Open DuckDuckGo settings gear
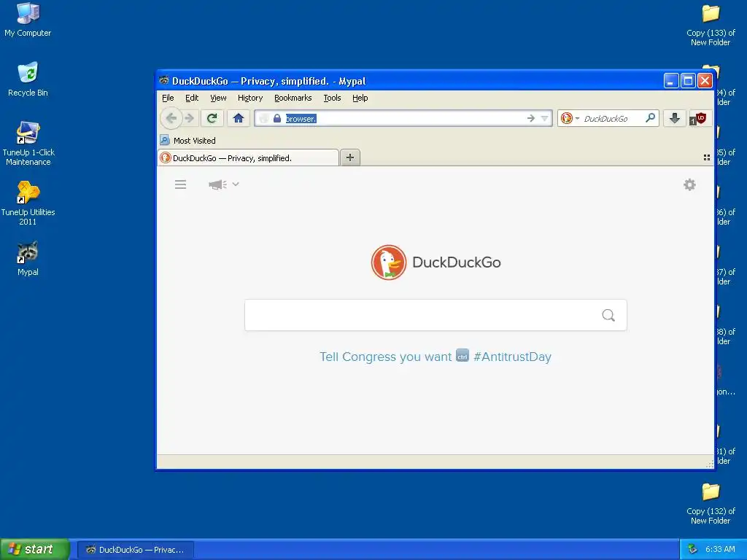Image resolution: width=747 pixels, height=560 pixels. point(689,184)
